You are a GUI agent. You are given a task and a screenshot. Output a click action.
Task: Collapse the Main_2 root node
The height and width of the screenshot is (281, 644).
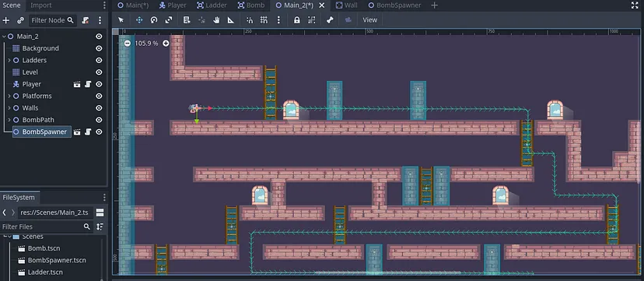point(4,36)
